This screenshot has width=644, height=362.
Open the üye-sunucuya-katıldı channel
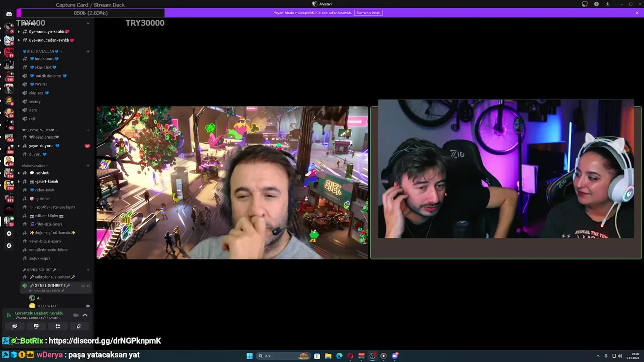point(55,32)
